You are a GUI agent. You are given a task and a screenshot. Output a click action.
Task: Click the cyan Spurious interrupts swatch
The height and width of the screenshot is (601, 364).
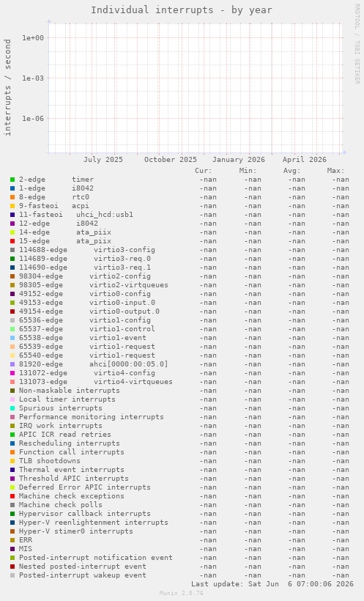12,408
